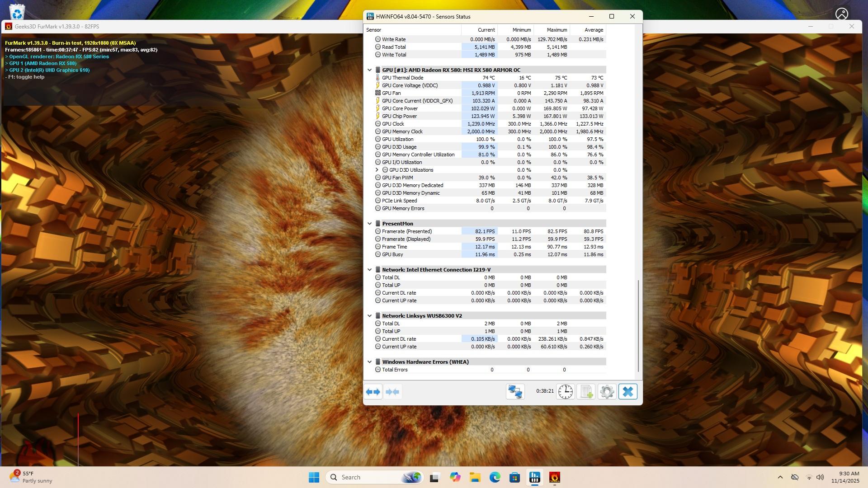Click the taskbar Search box
The height and width of the screenshot is (488, 868).
(374, 477)
